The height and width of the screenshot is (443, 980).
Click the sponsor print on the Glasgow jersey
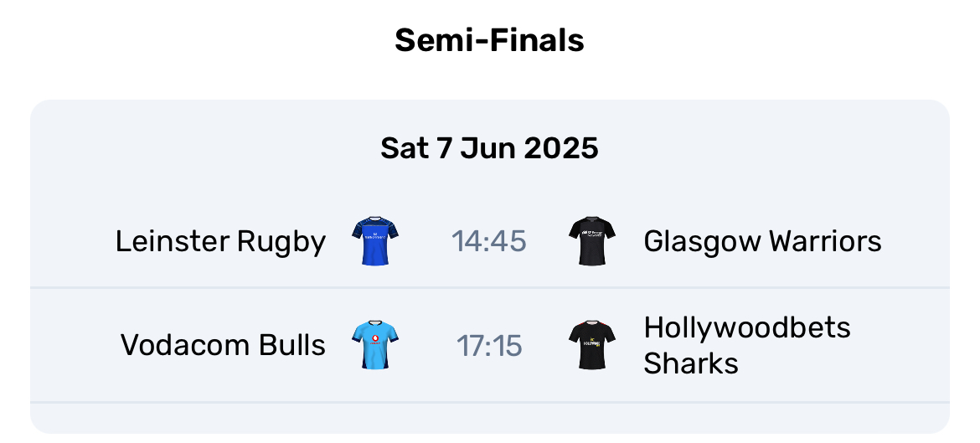click(x=592, y=235)
